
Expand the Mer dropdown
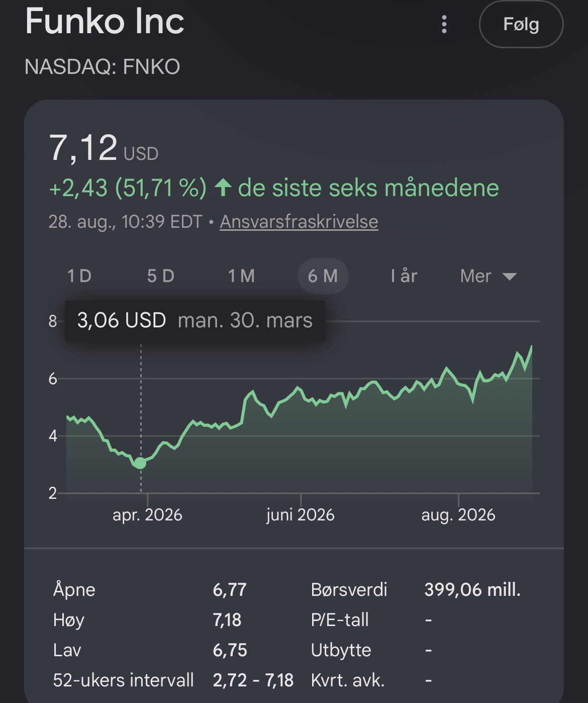coord(488,276)
